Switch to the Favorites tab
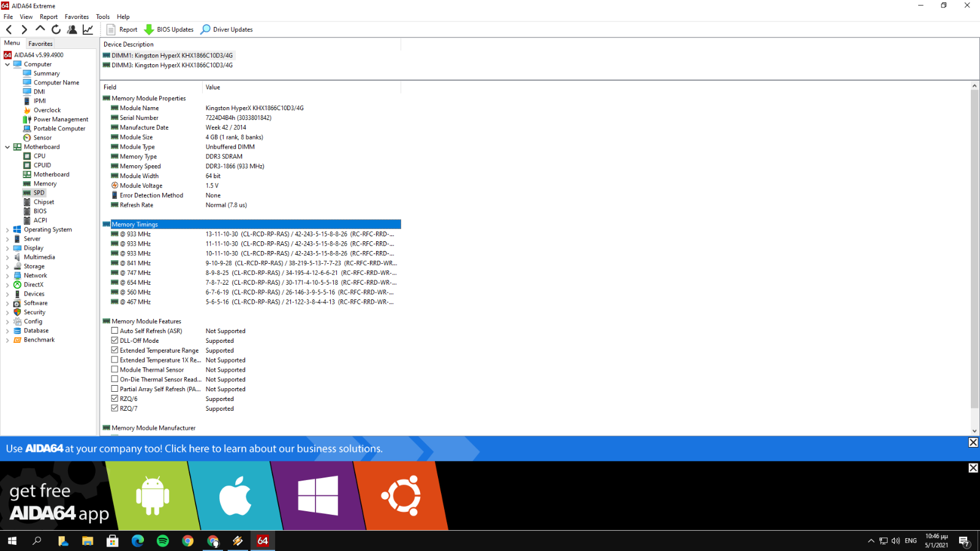 (40, 43)
